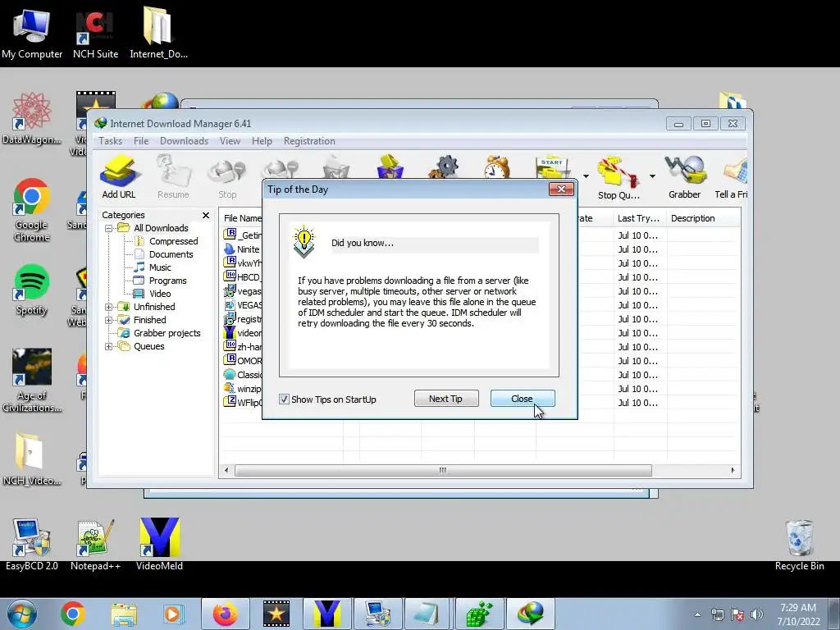Image resolution: width=840 pixels, height=630 pixels.
Task: Select the Ninite download row
Action: [x=242, y=249]
